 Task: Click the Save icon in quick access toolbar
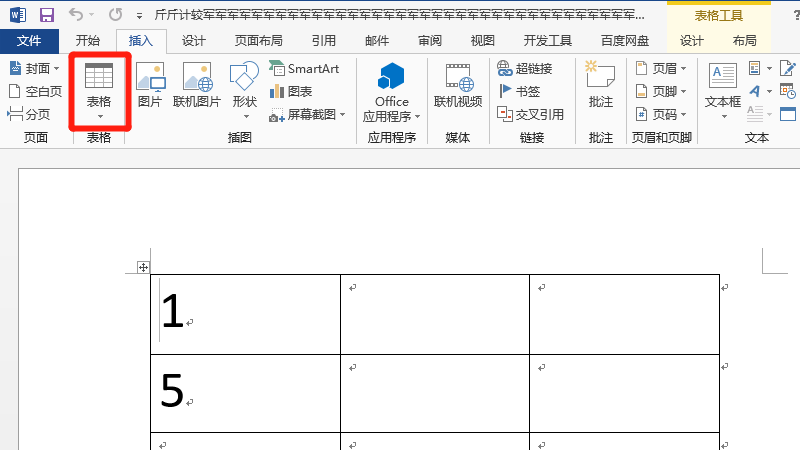click(47, 15)
